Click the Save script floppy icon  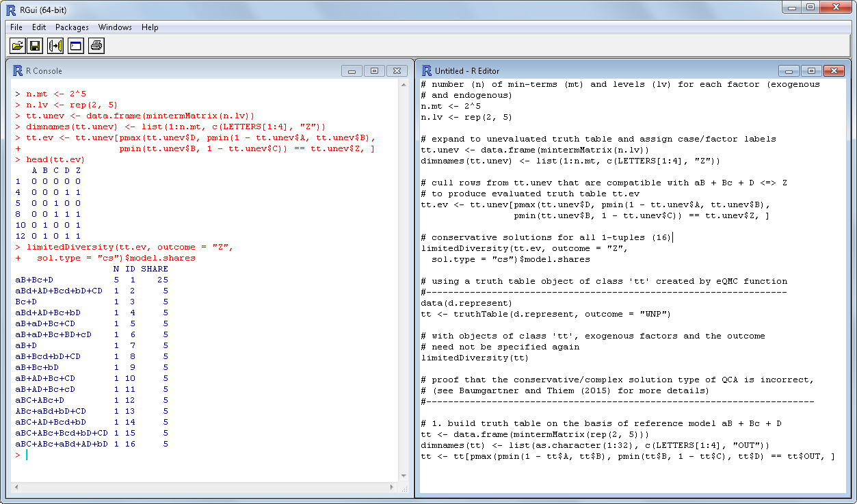point(36,46)
